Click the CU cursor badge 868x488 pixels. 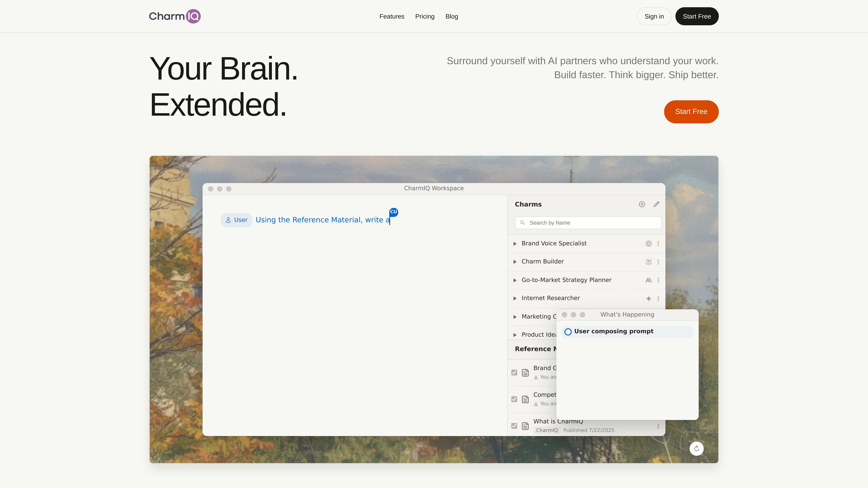click(394, 212)
